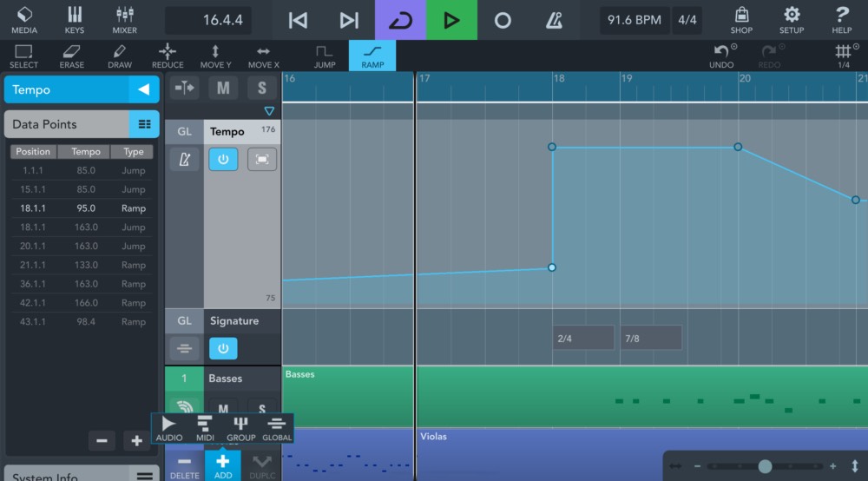This screenshot has height=481, width=868.
Task: Switch to the Jump tempo mode
Action: [325, 56]
